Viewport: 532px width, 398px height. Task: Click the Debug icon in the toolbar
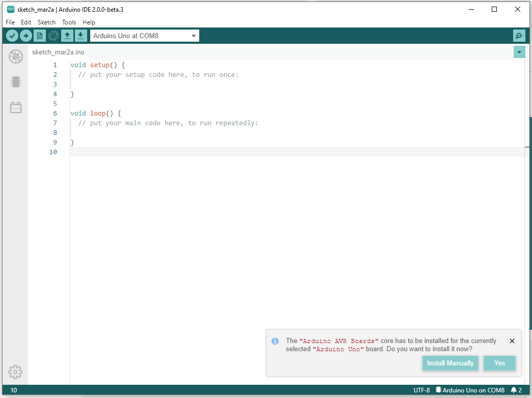pyautogui.click(x=54, y=36)
